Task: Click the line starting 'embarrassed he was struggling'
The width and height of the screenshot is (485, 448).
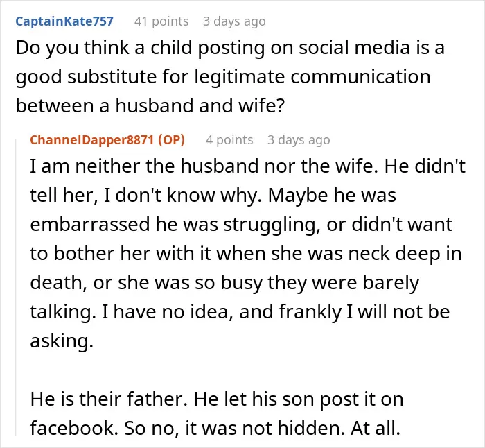Action: (241, 225)
